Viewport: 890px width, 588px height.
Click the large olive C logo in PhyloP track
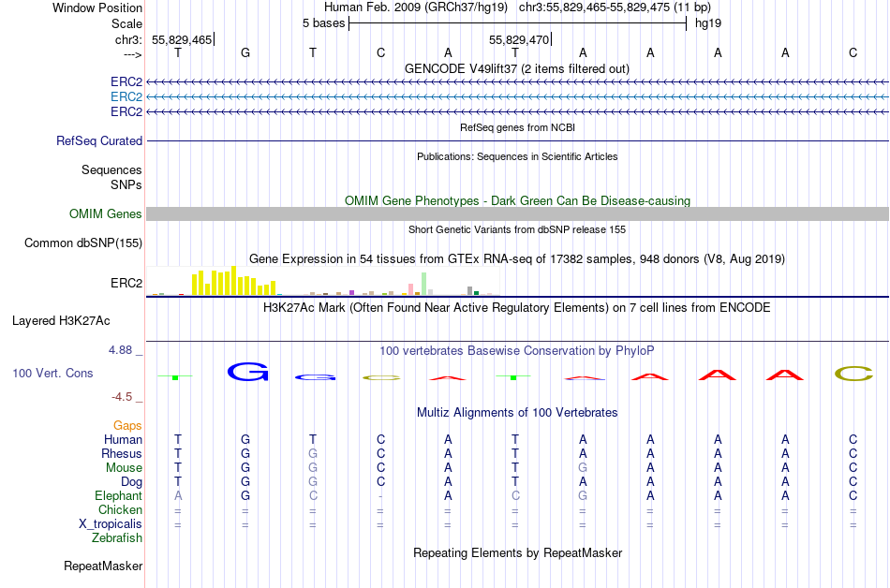pyautogui.click(x=853, y=374)
